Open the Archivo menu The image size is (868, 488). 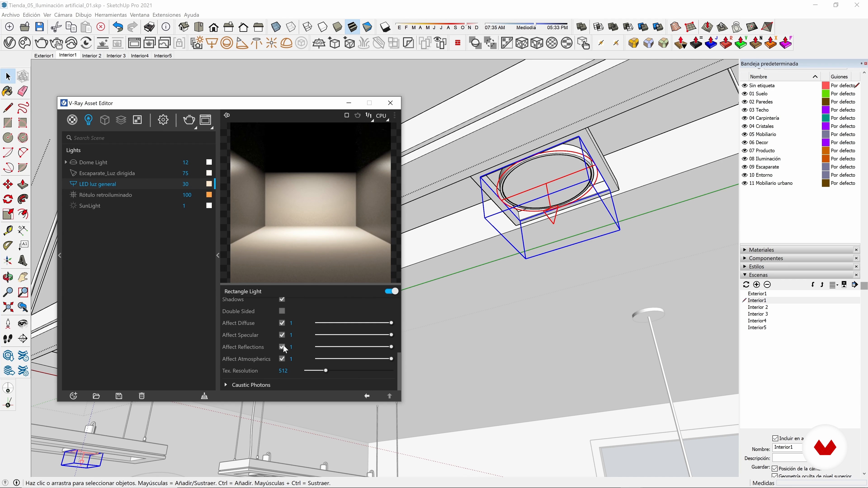click(11, 15)
